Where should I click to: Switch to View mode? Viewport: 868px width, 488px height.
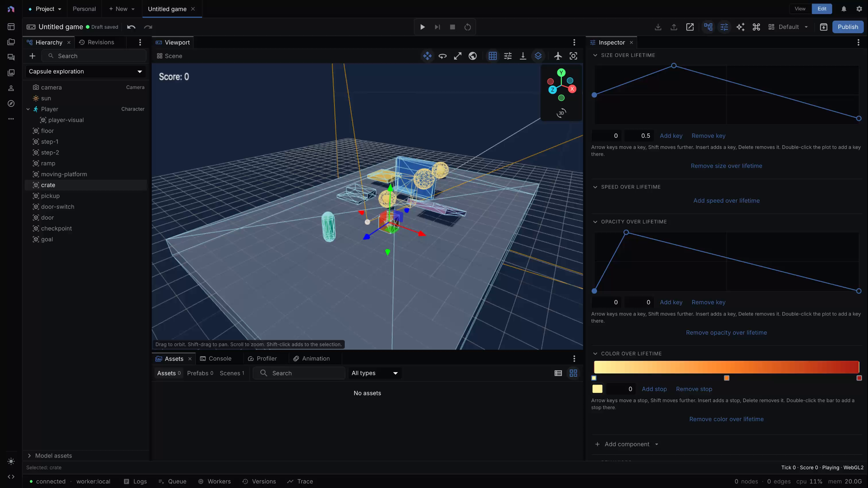(x=800, y=9)
